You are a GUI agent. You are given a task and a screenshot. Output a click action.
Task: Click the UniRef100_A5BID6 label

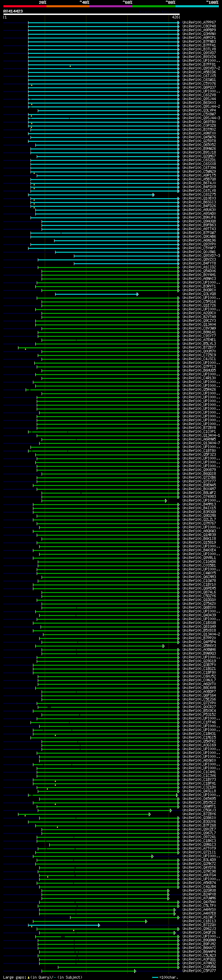199,72
